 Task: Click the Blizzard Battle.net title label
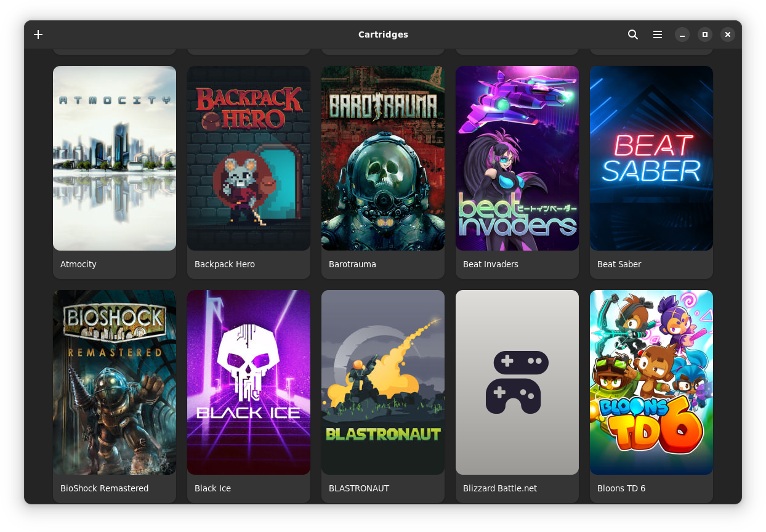click(500, 488)
